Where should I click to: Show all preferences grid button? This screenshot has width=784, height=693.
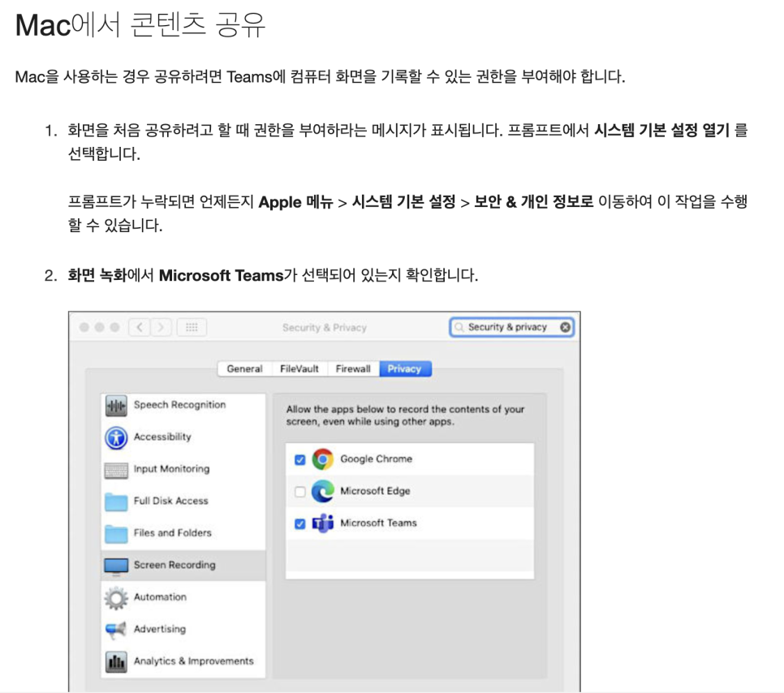coord(192,328)
